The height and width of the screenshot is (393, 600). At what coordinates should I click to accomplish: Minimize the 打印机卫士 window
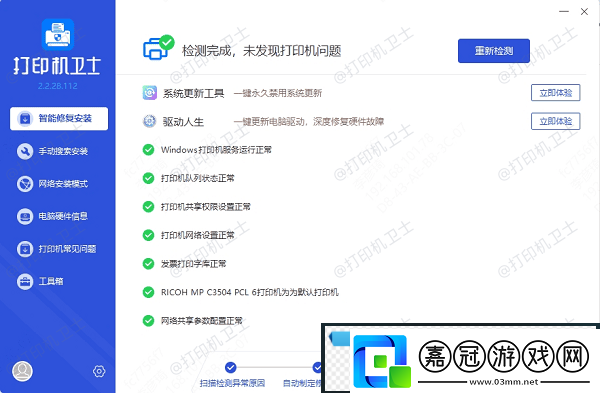coord(564,11)
